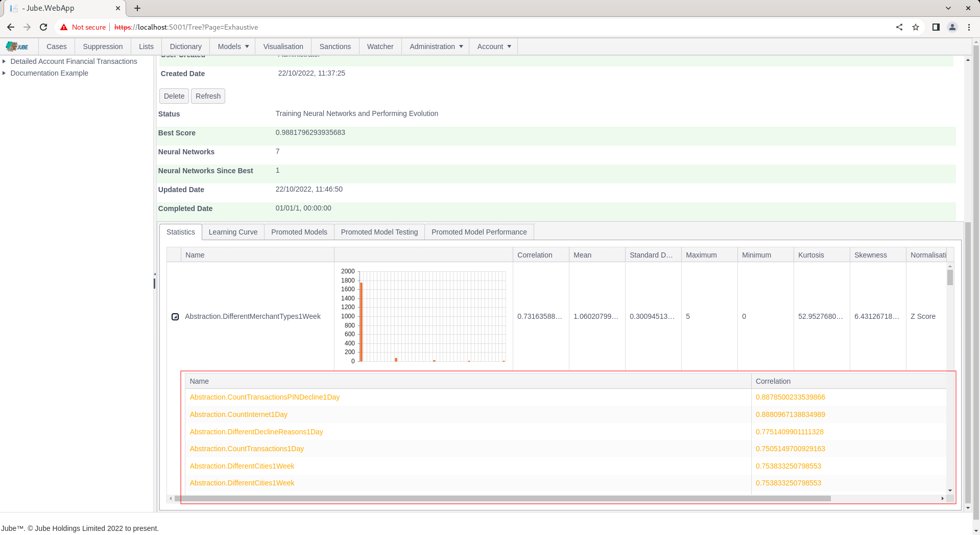Click the Best Score value 0.9881796293935683
The height and width of the screenshot is (535, 980).
[310, 132]
